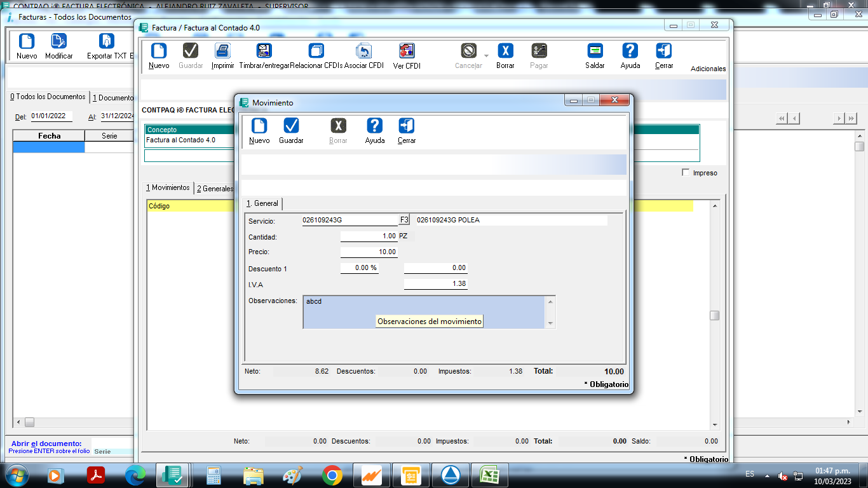Switch to 2 Generales tab
868x488 pixels.
click(x=215, y=189)
